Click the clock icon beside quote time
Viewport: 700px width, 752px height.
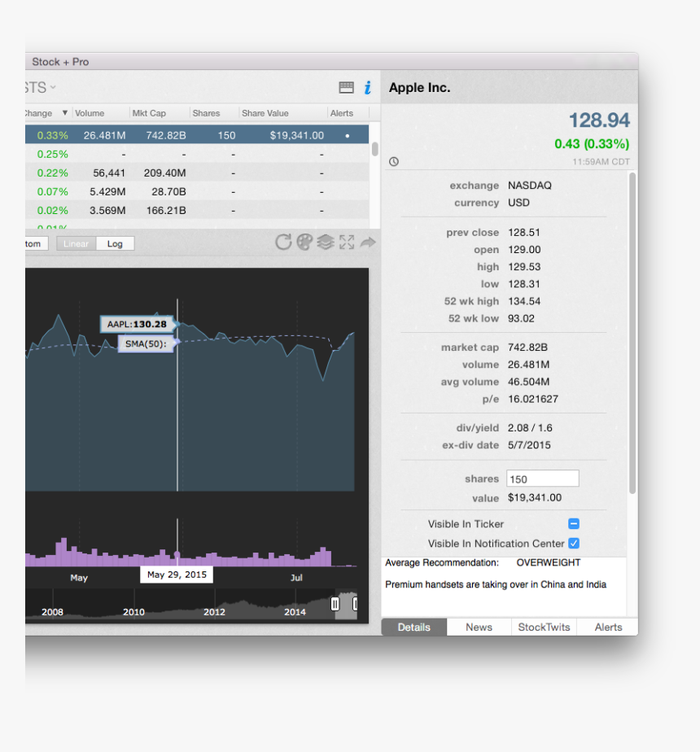[x=394, y=162]
